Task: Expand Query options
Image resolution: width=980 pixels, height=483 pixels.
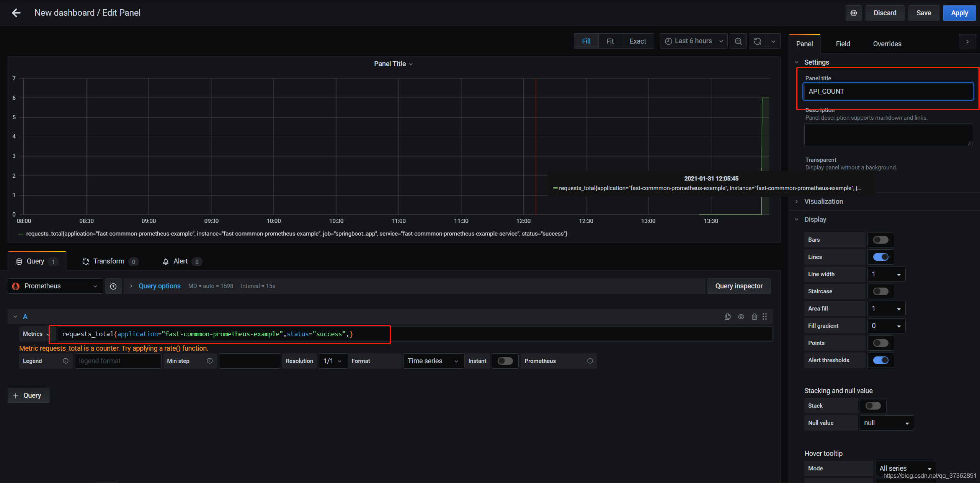Action: [159, 286]
